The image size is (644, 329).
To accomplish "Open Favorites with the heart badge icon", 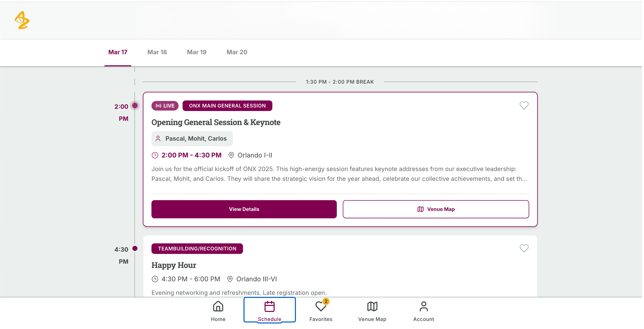I will pyautogui.click(x=321, y=307).
